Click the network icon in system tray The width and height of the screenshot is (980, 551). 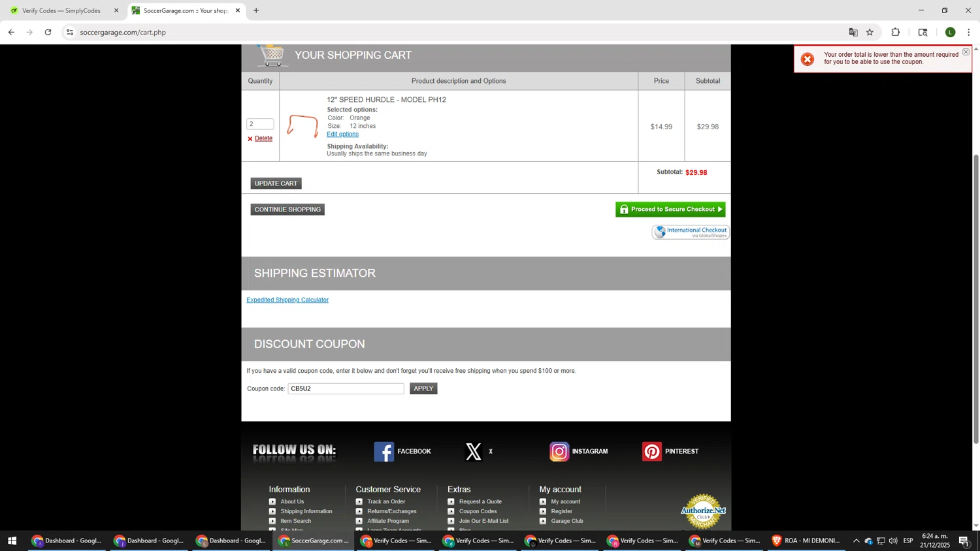point(881,541)
